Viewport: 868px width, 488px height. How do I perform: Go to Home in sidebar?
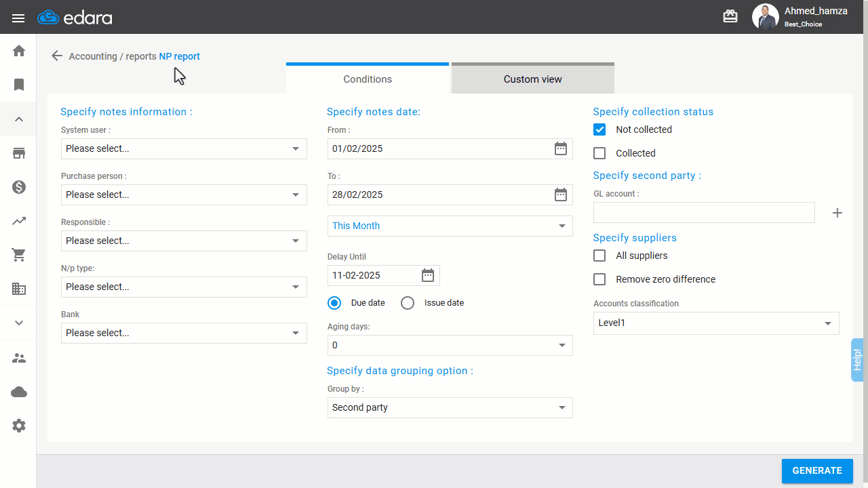pyautogui.click(x=19, y=51)
